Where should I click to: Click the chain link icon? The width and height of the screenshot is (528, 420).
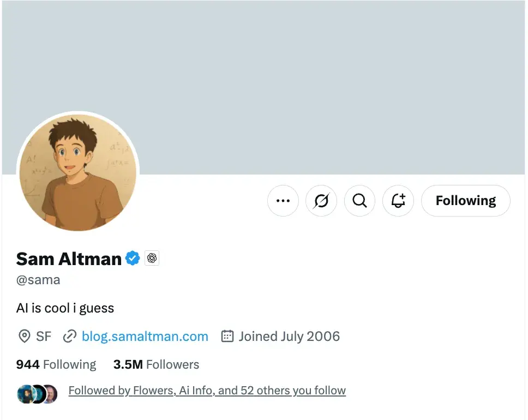pyautogui.click(x=69, y=337)
